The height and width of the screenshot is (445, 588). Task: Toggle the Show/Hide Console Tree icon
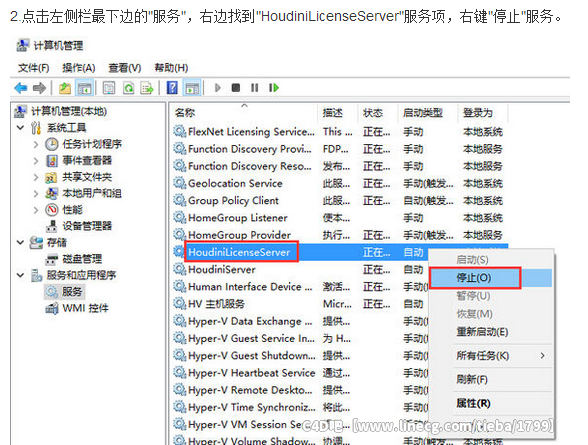(84, 88)
